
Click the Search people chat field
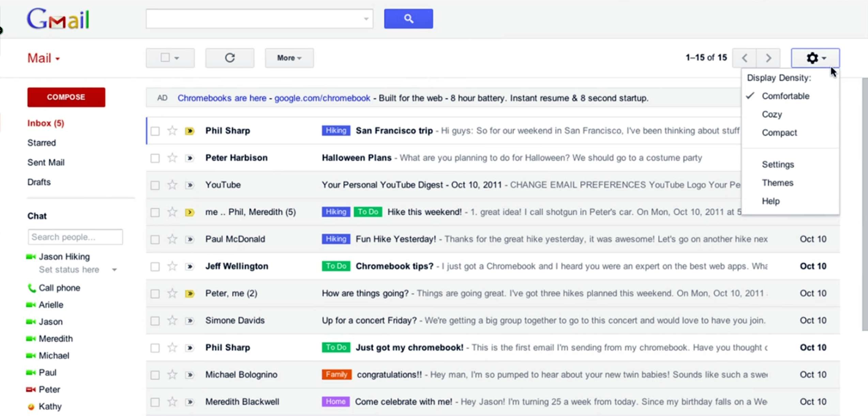[x=75, y=237]
